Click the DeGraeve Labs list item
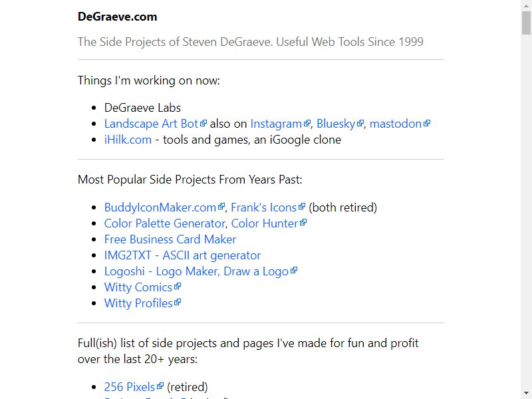Viewport: 532px width, 399px height. (142, 108)
